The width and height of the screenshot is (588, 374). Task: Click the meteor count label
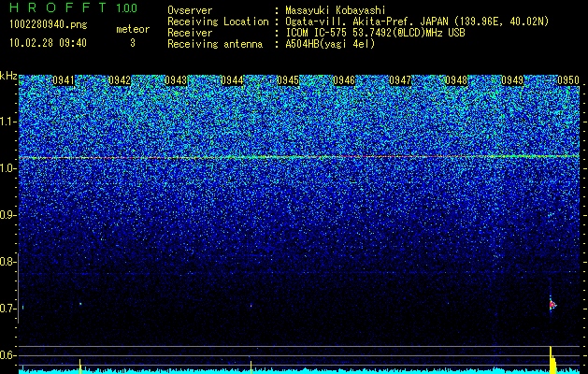(x=133, y=29)
